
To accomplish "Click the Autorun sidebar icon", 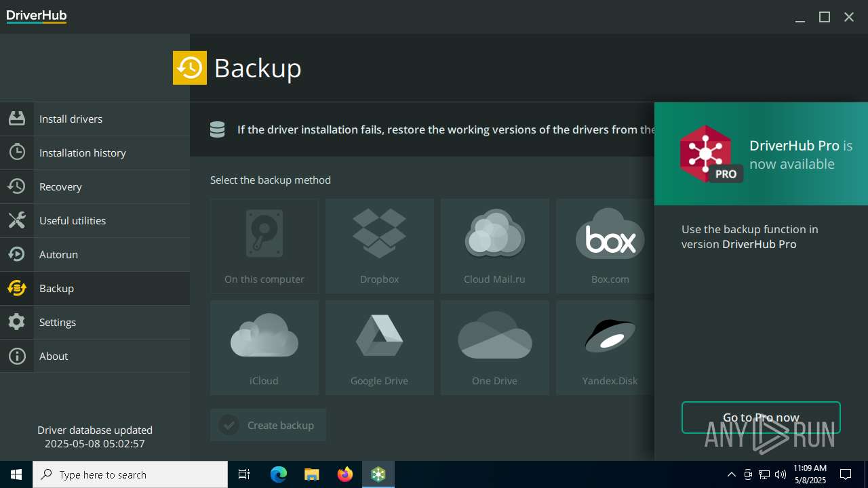I will (17, 254).
